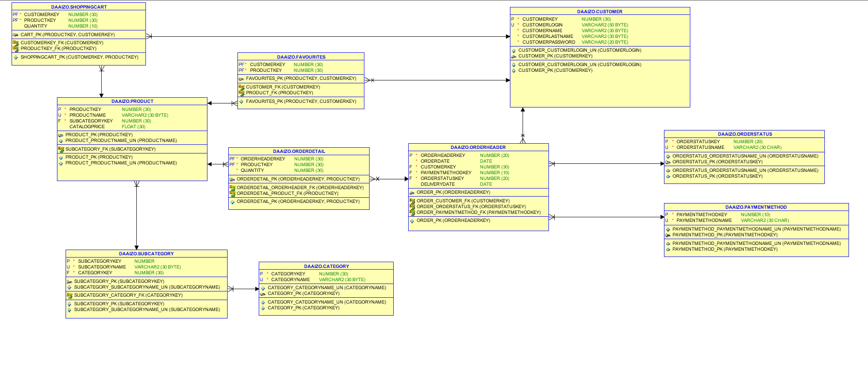Screen dimensions: 868x391
Task: Click the foreign key icon beside CUSTOMER_FK in FAVOURITES
Action: pyautogui.click(x=241, y=87)
